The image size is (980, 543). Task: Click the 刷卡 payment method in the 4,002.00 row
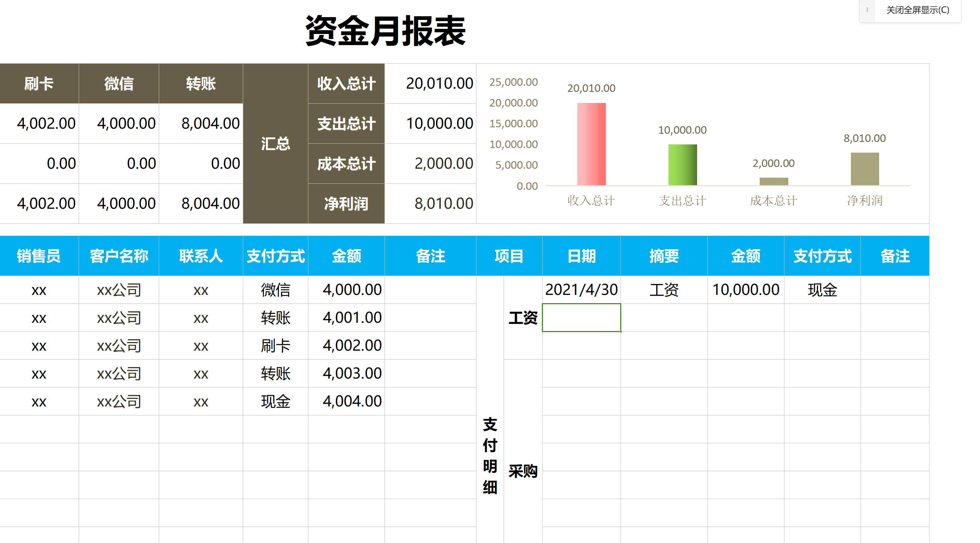click(275, 345)
